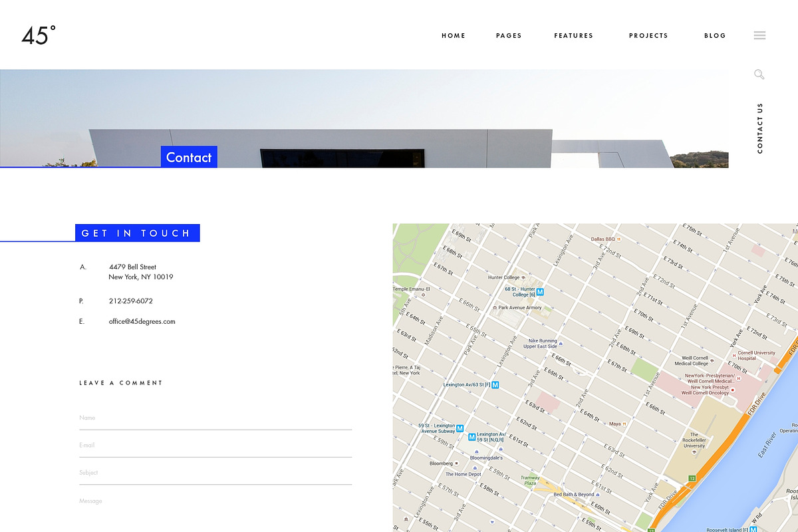The image size is (798, 532).
Task: Click The Rockefeller University map label
Action: coord(694,440)
